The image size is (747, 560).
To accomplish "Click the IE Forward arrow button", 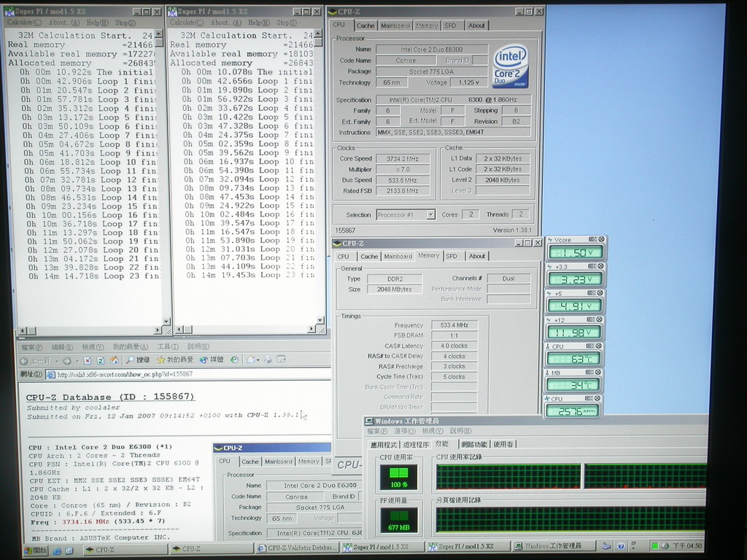I will coord(66,360).
